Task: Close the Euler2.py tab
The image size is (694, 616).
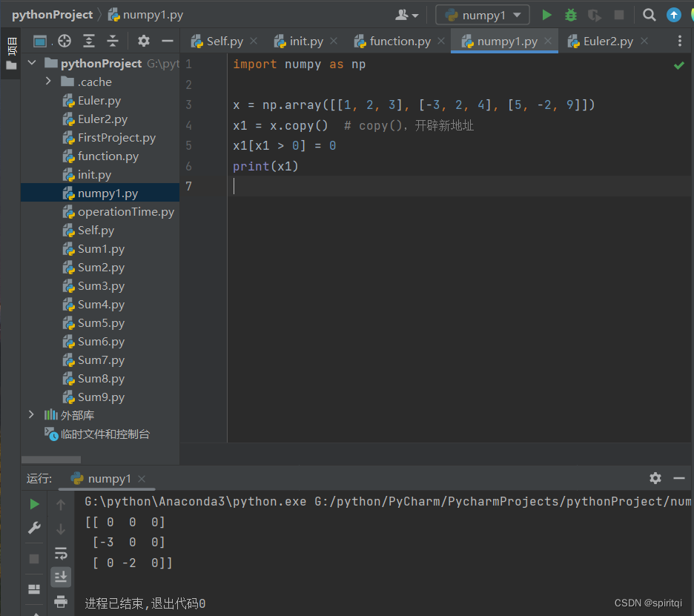Action: click(644, 41)
